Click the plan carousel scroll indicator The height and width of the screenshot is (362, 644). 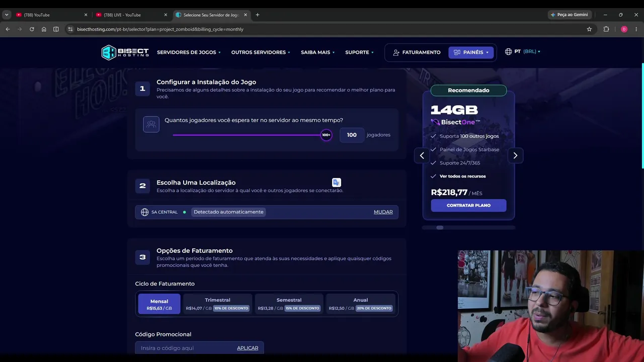[x=440, y=228]
